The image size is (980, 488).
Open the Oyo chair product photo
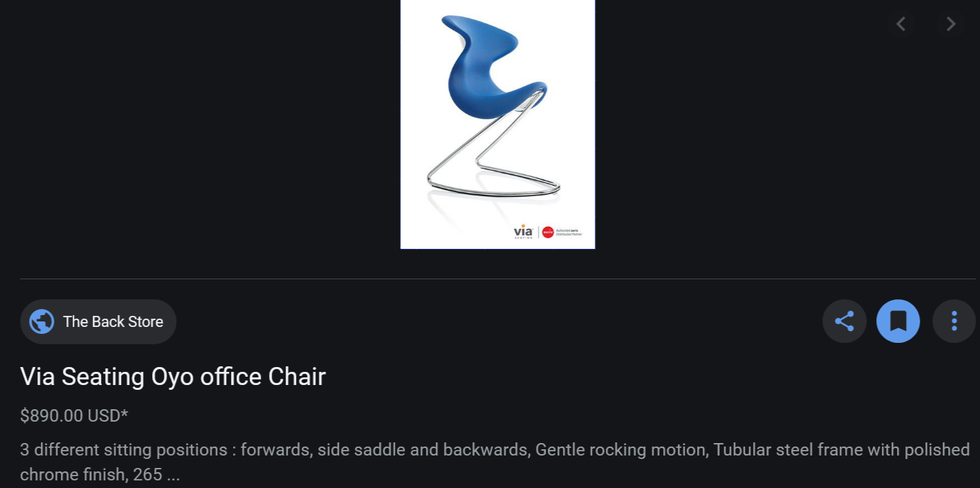point(498,124)
